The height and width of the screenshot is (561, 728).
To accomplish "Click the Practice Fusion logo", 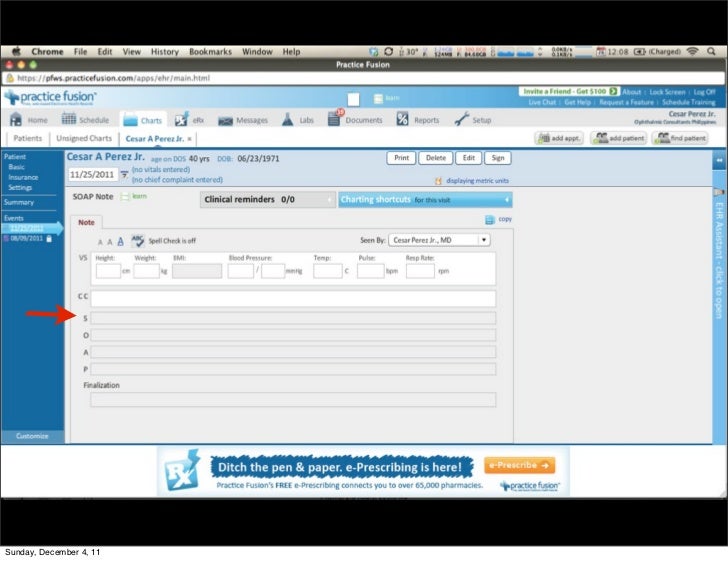I will click(50, 98).
